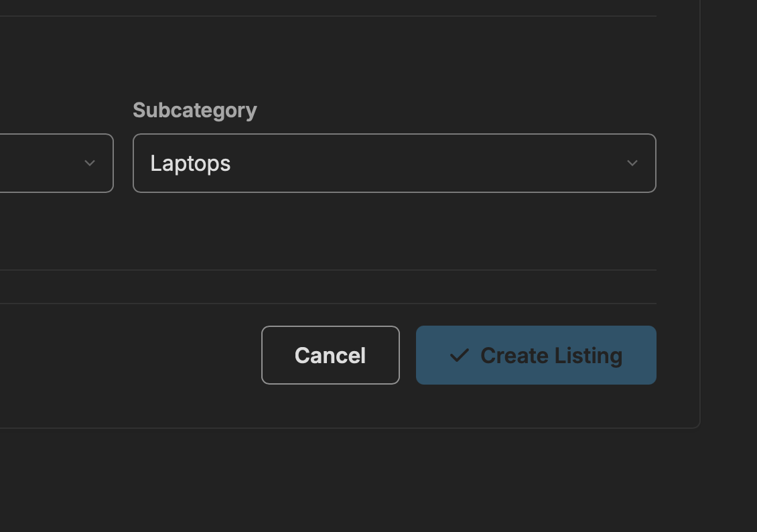Submit the form with Create Listing
The image size is (757, 532).
coord(536,355)
